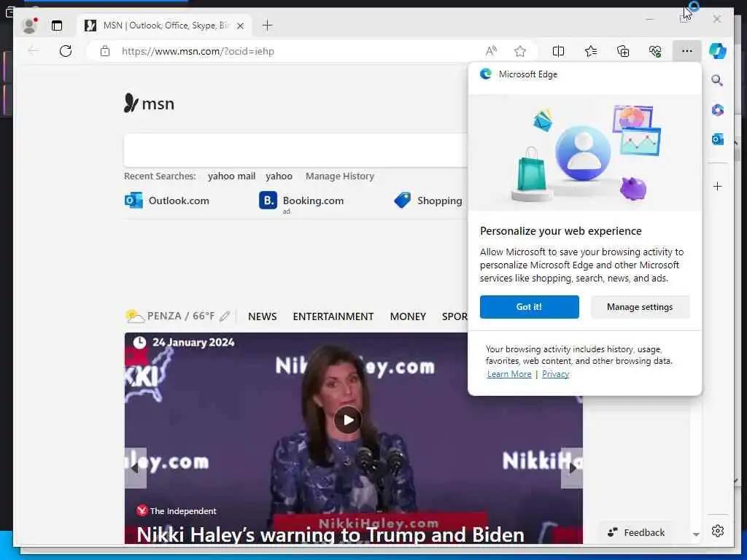Open Manage History link

point(340,176)
